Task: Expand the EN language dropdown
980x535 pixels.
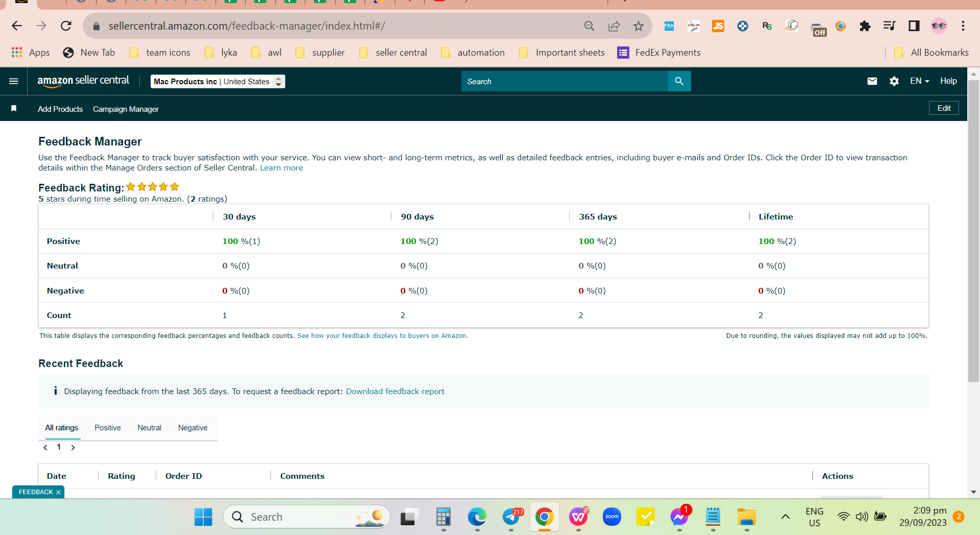Action: tap(920, 81)
